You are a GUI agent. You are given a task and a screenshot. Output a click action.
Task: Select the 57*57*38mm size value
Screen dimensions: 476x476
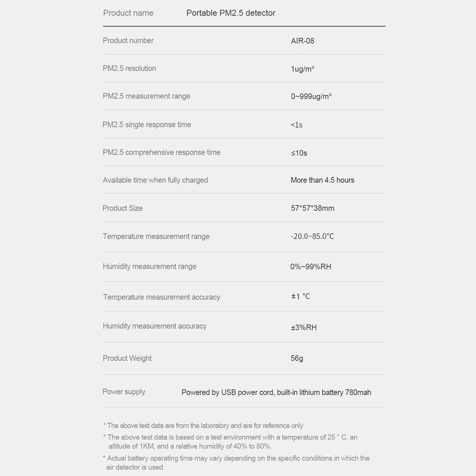tap(312, 208)
